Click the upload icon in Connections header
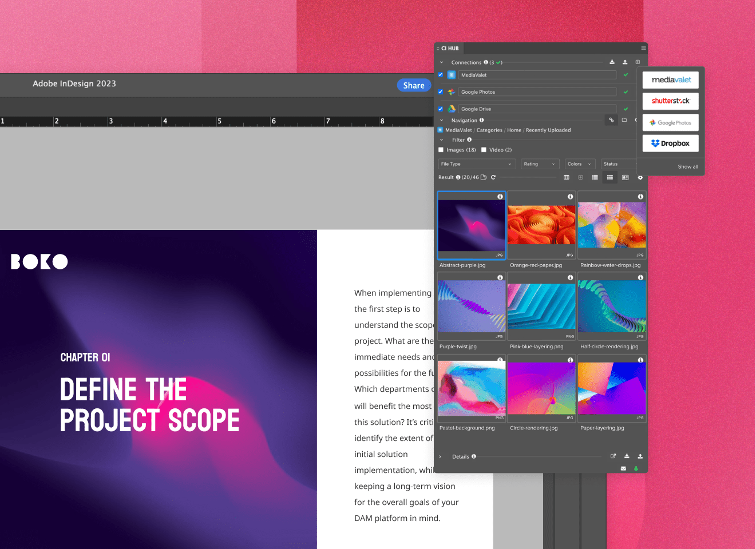This screenshot has height=549, width=756. coord(625,62)
